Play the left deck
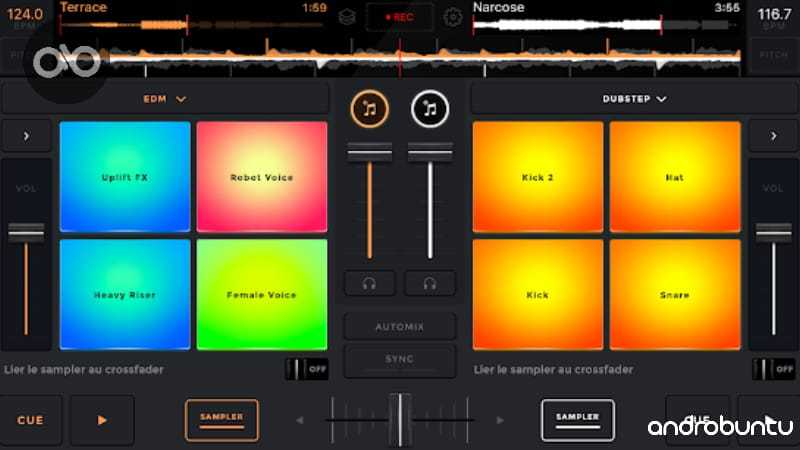 [102, 420]
